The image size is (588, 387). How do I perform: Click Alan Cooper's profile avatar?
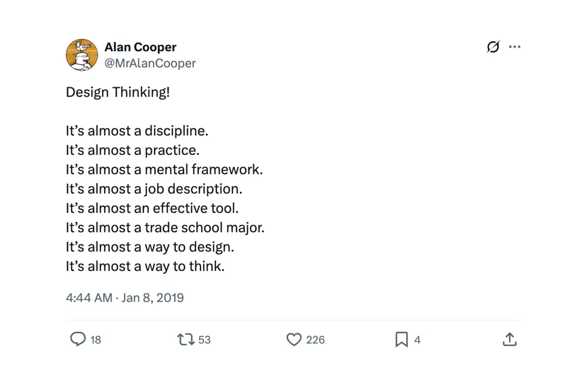82,55
